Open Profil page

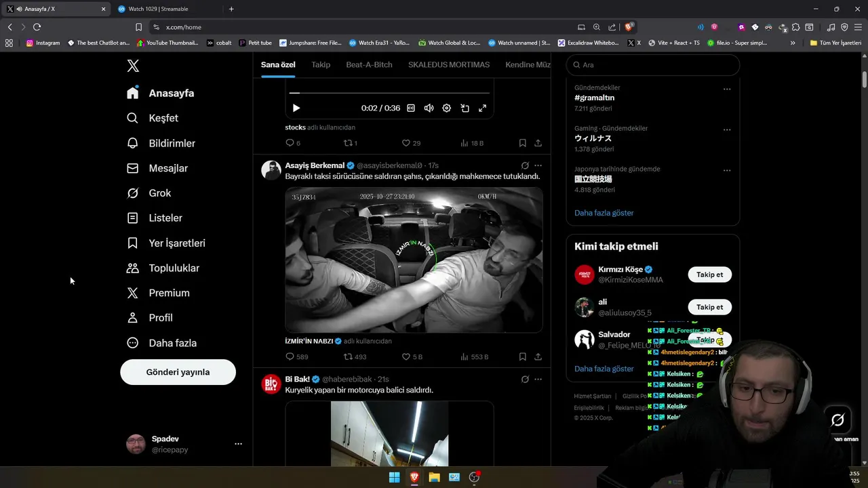(150, 318)
